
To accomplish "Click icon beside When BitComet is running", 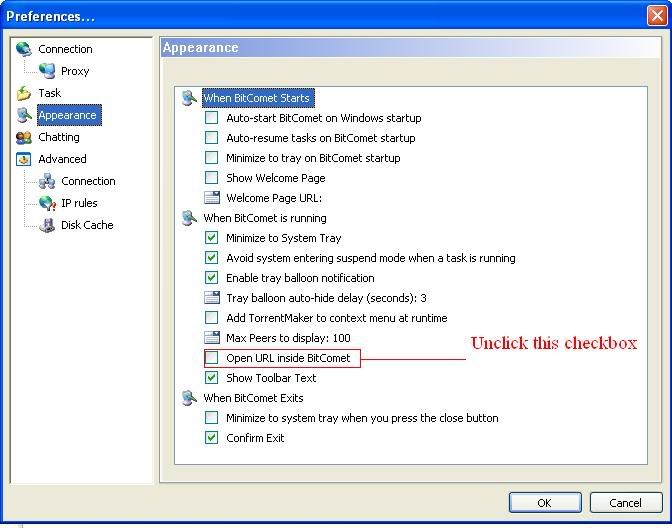I will point(189,218).
